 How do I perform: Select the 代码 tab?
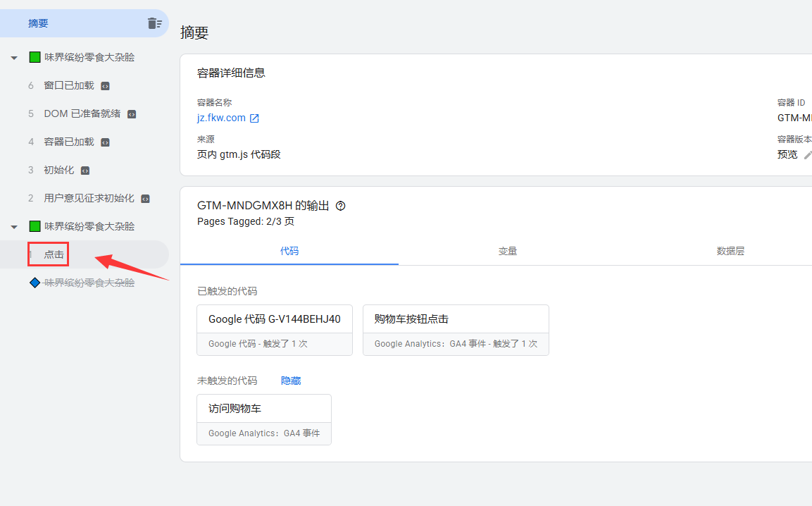[x=289, y=251]
